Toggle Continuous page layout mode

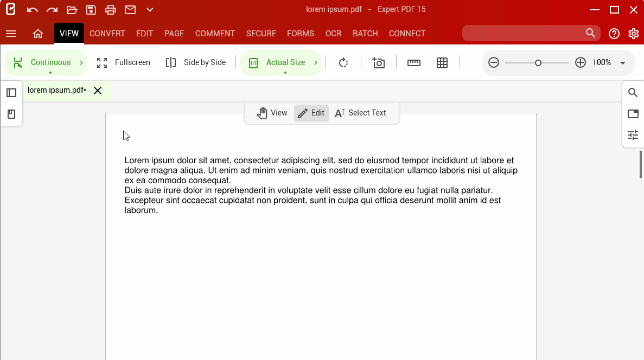[x=42, y=62]
